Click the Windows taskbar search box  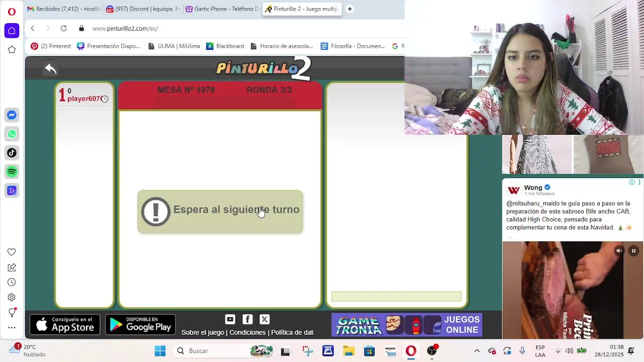224,351
